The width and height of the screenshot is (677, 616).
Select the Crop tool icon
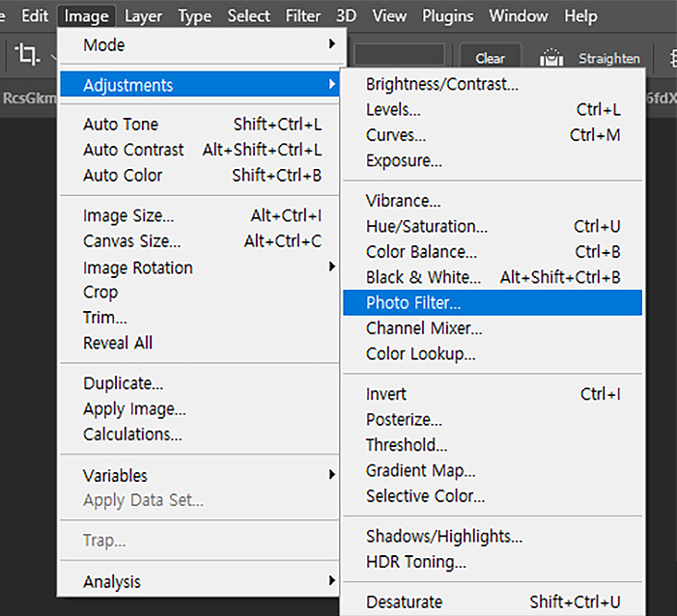(x=27, y=55)
